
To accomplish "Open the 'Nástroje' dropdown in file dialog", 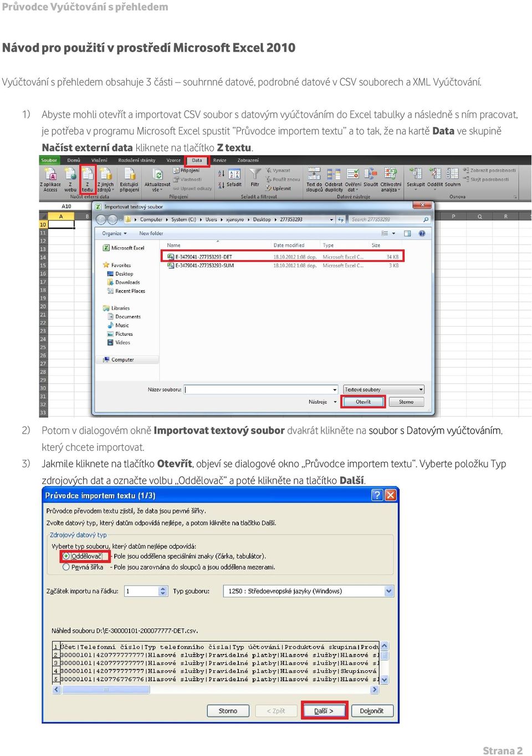I will point(323,402).
